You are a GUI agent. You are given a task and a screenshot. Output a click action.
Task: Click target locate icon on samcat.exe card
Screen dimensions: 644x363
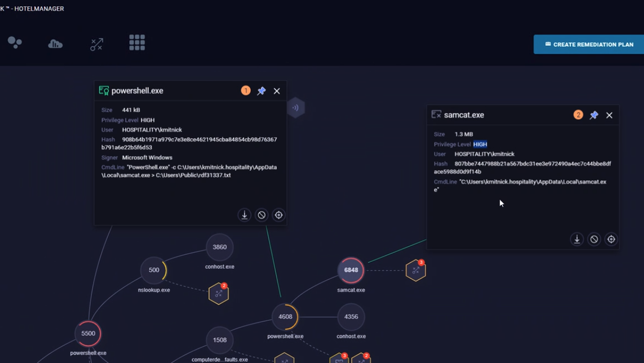coord(611,239)
